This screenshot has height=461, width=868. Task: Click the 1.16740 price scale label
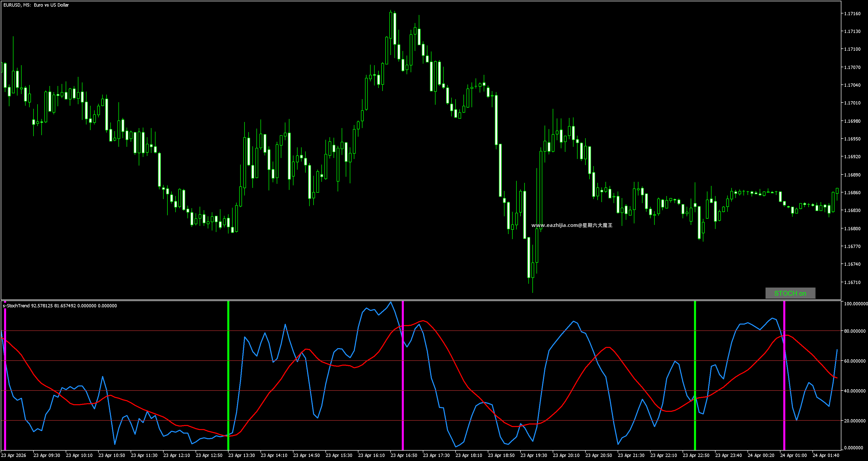[x=852, y=264]
